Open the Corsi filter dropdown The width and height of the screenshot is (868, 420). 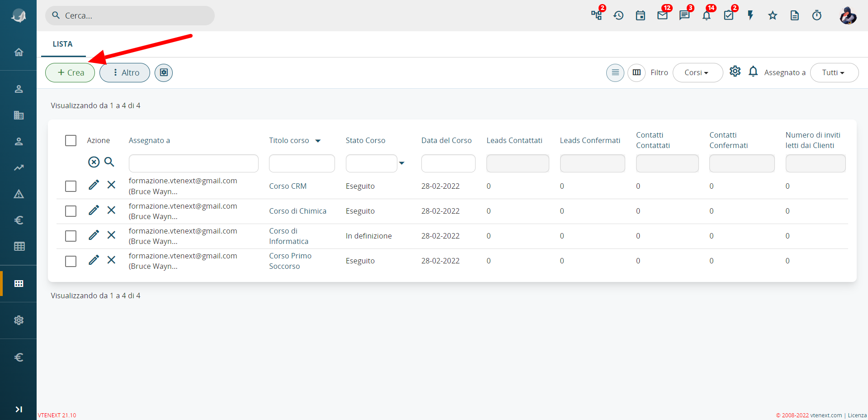click(x=698, y=72)
